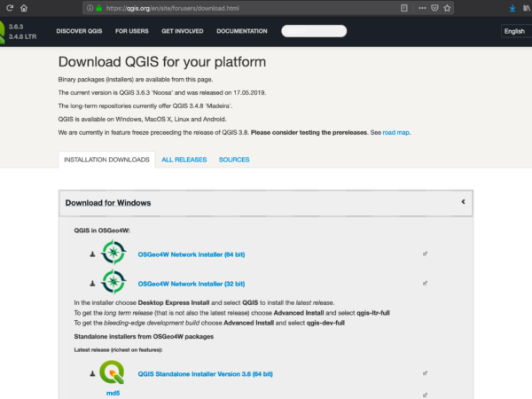Open the Get Involved menu
532x399 pixels.
pyautogui.click(x=183, y=31)
